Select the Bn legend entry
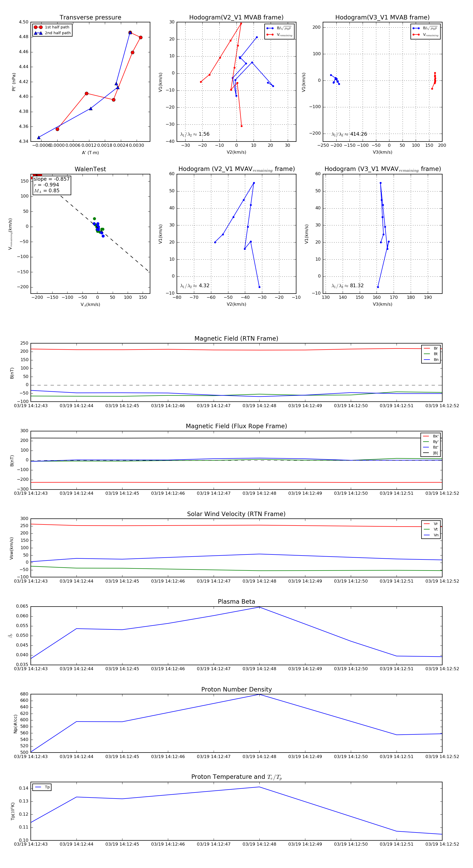Image resolution: width=473 pixels, height=868 pixels. (x=431, y=360)
